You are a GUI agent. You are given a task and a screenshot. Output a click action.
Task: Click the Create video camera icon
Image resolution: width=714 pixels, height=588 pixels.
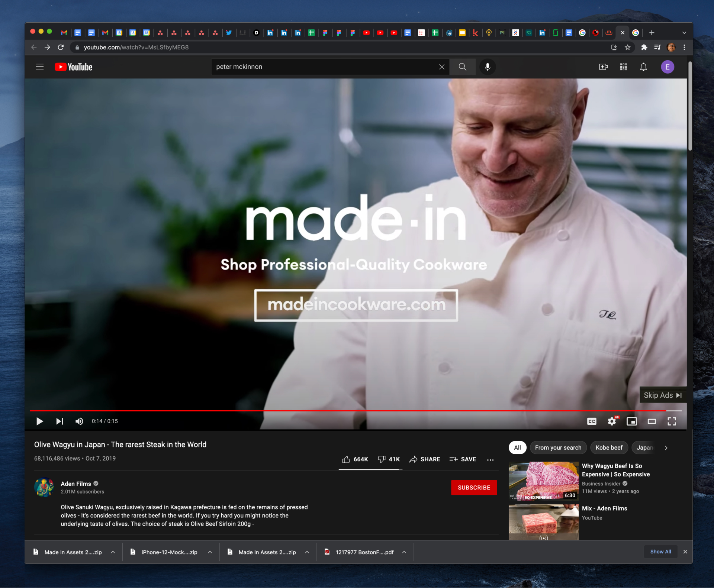603,67
